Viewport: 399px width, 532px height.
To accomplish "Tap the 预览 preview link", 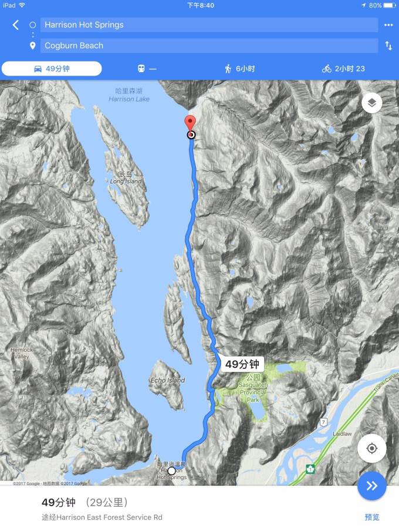I will [372, 517].
